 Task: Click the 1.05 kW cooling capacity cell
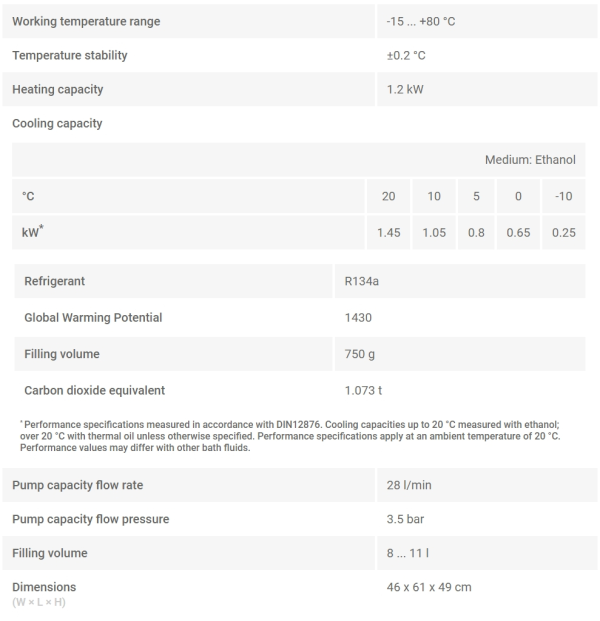pyautogui.click(x=434, y=233)
